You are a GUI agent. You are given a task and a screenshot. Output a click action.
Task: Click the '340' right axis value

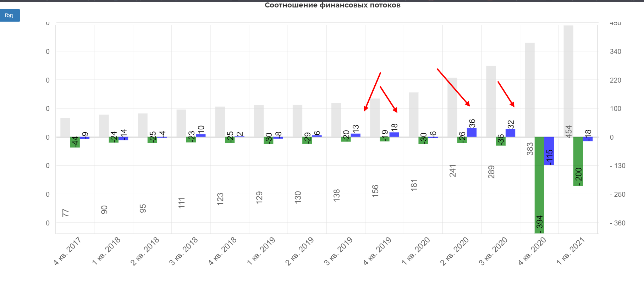pyautogui.click(x=615, y=51)
